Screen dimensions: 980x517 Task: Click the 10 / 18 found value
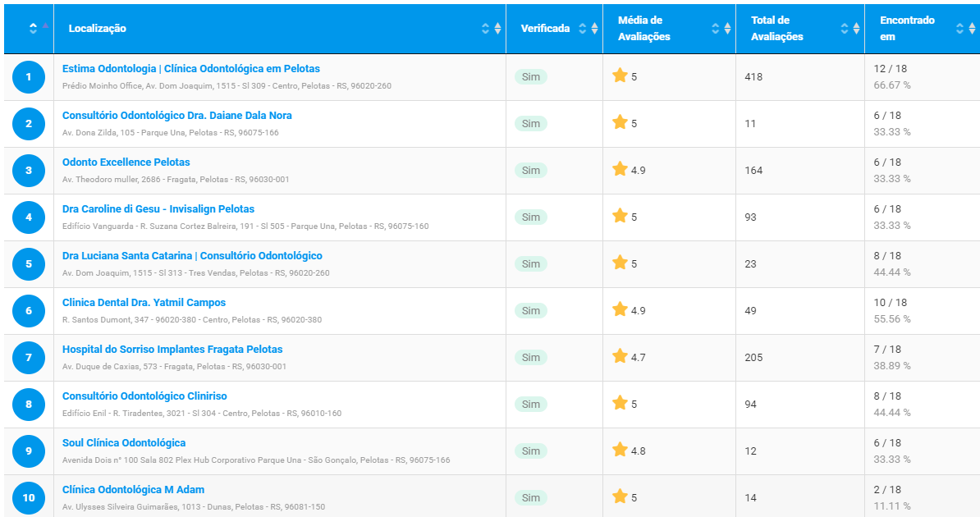click(x=891, y=303)
